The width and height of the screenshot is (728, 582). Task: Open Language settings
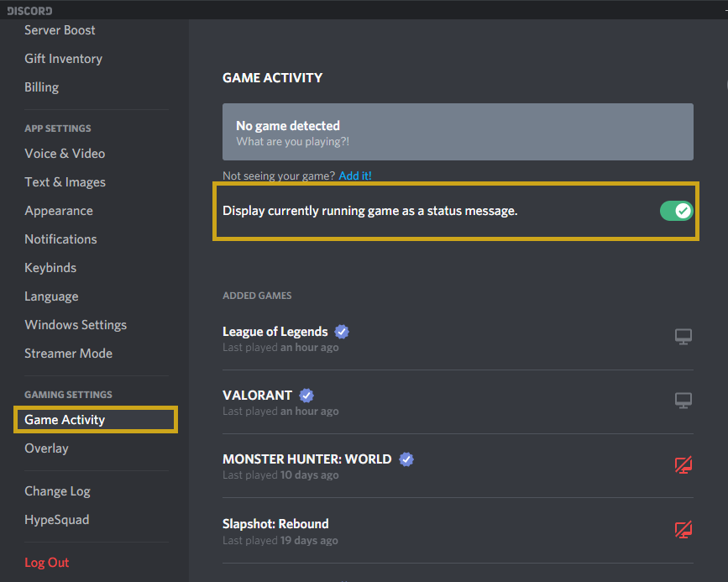point(51,296)
